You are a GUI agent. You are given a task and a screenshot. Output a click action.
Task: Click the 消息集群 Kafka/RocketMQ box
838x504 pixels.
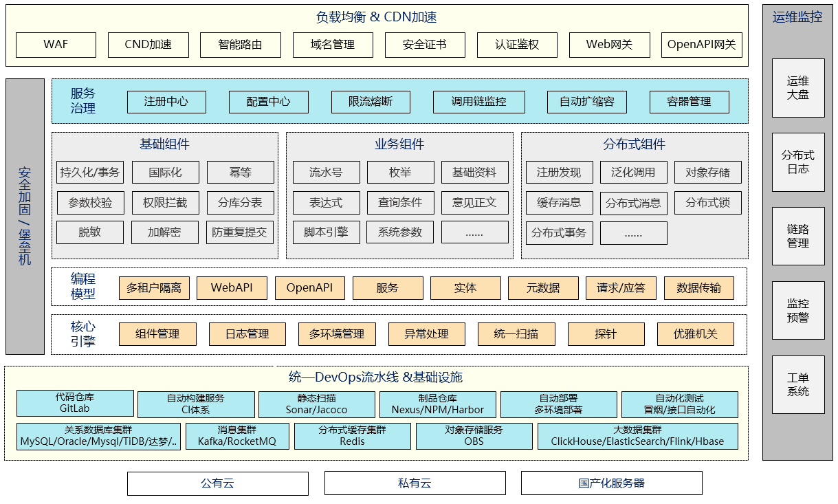point(237,436)
